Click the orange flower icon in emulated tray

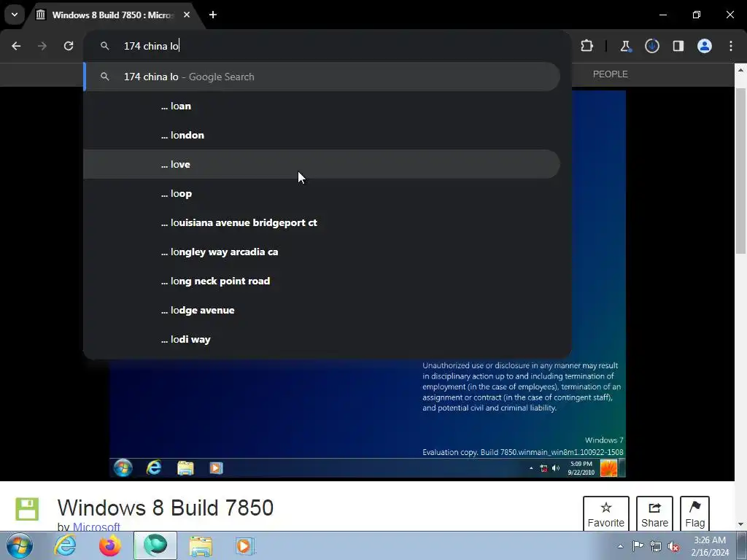pyautogui.click(x=608, y=468)
